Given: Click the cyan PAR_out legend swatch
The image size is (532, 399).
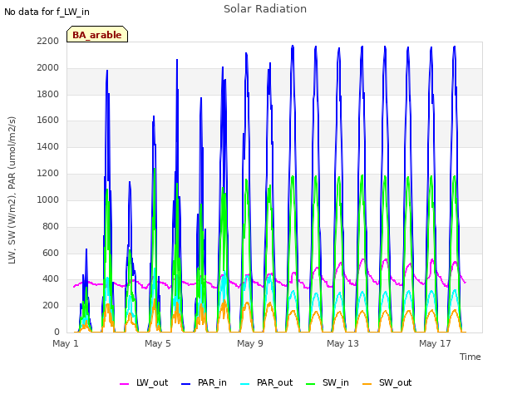Looking at the screenshot, I should tap(245, 384).
